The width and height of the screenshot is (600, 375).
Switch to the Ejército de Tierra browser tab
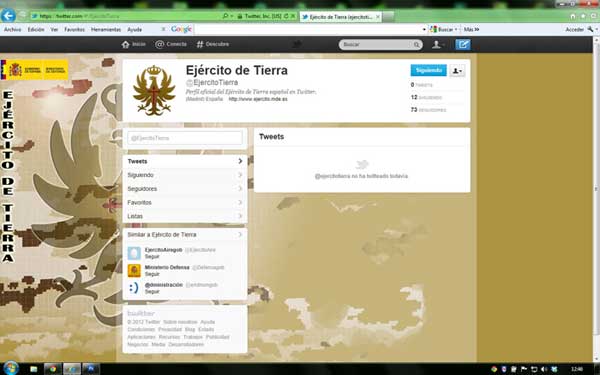pos(340,17)
